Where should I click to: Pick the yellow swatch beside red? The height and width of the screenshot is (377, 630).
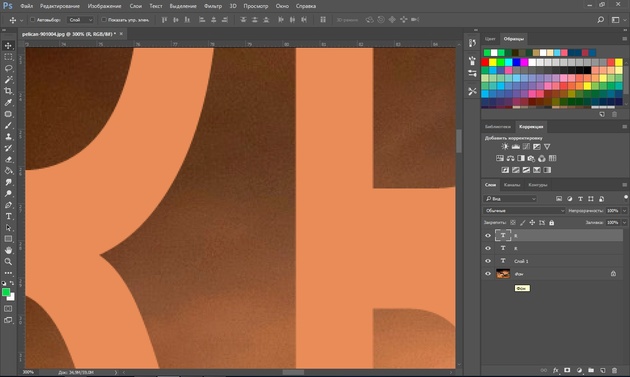coord(493,62)
